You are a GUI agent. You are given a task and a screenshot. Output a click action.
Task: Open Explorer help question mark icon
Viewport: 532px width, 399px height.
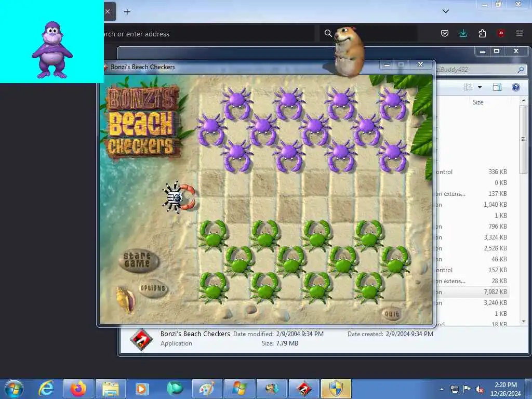tap(516, 87)
